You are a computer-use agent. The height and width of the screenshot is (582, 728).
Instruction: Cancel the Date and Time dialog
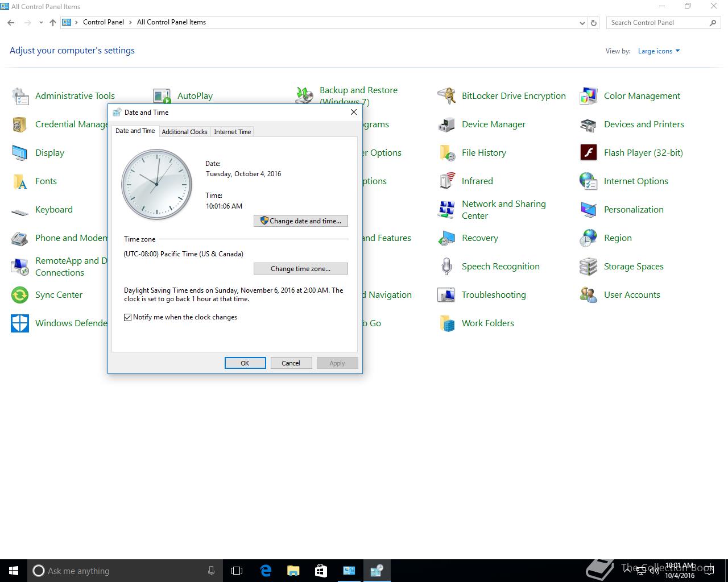tap(291, 363)
